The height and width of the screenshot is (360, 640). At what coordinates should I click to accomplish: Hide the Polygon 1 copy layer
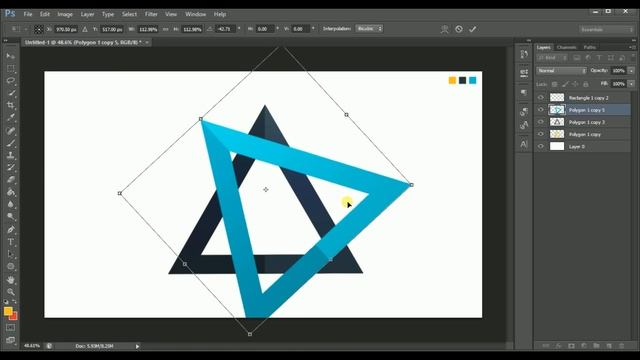click(x=541, y=134)
